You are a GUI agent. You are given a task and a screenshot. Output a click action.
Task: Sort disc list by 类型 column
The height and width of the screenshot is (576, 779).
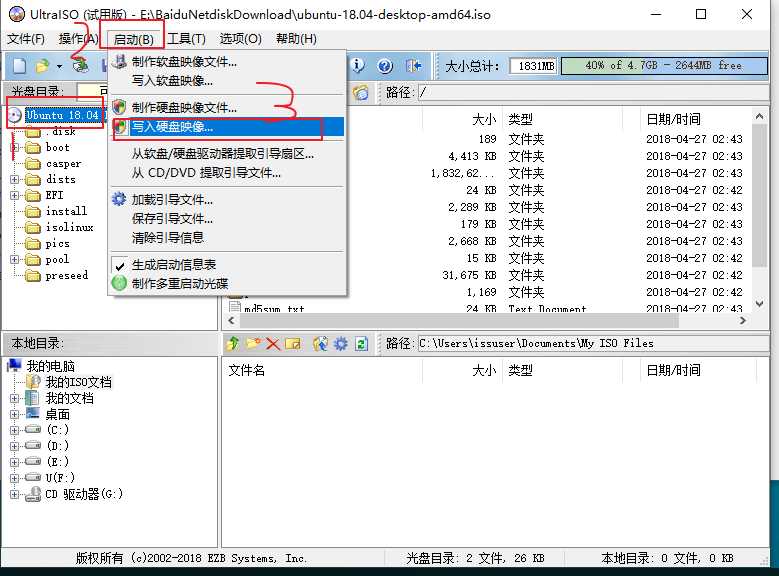520,119
